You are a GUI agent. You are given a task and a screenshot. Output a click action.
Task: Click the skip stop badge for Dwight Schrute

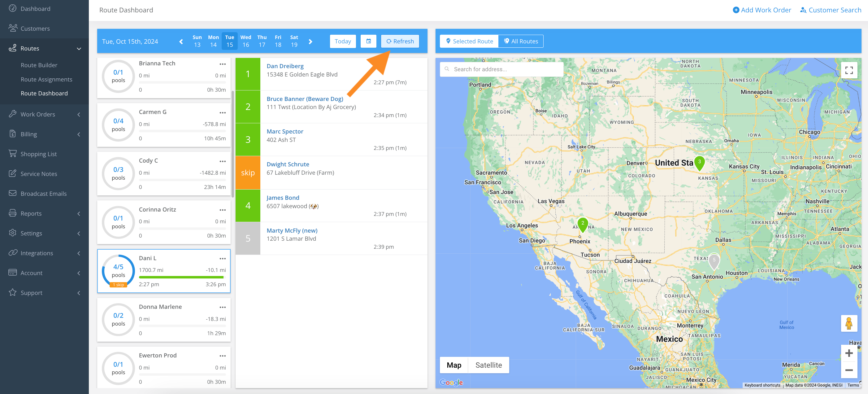pyautogui.click(x=248, y=173)
